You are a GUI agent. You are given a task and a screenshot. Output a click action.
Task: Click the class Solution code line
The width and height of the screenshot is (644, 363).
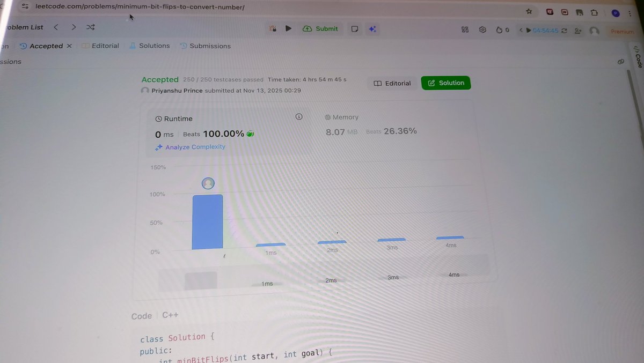tap(177, 338)
